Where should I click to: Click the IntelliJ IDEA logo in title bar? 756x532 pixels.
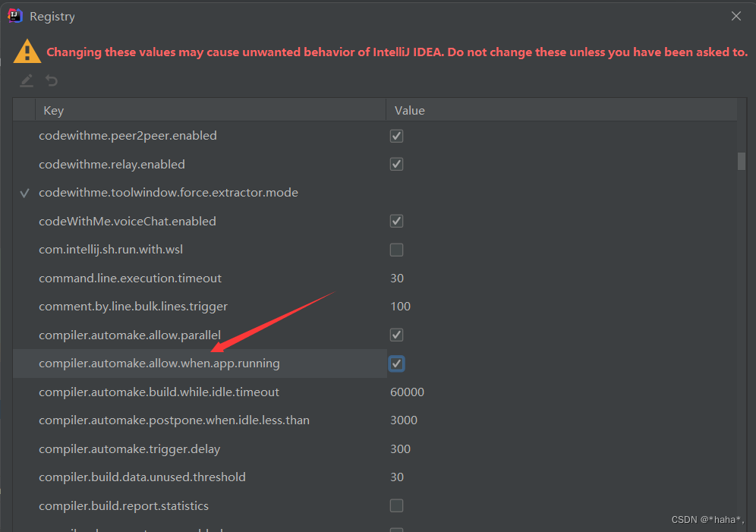pos(15,16)
